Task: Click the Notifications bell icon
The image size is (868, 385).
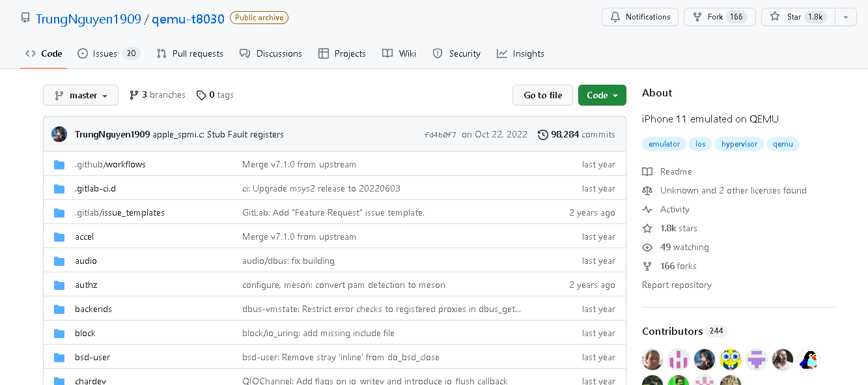Action: (x=615, y=17)
